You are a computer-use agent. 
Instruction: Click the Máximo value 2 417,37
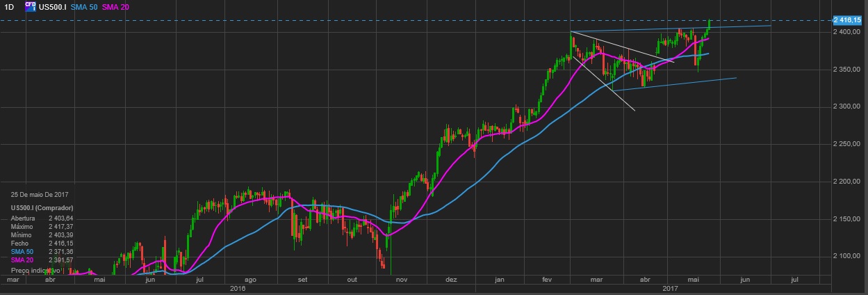point(61,227)
